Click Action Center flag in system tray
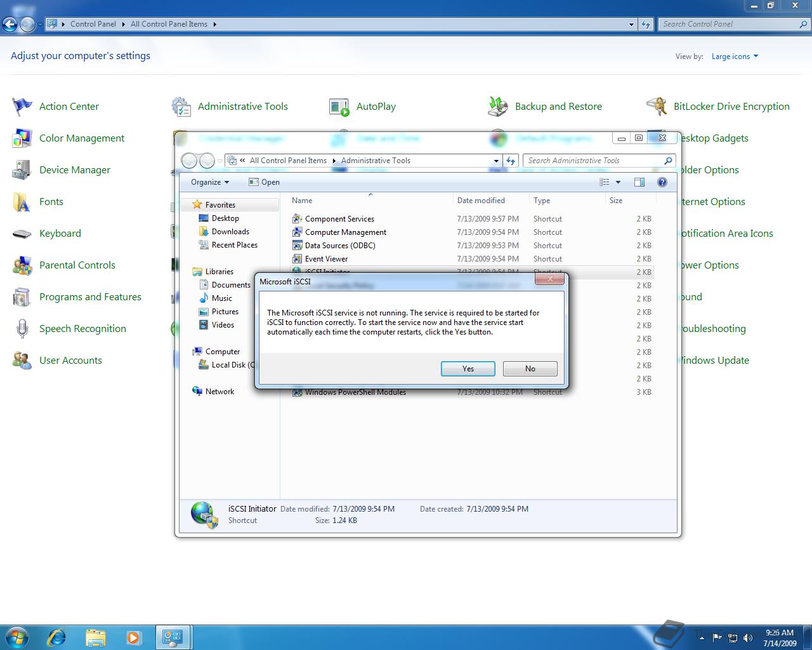Screen dimensions: 812x650 click(717, 637)
